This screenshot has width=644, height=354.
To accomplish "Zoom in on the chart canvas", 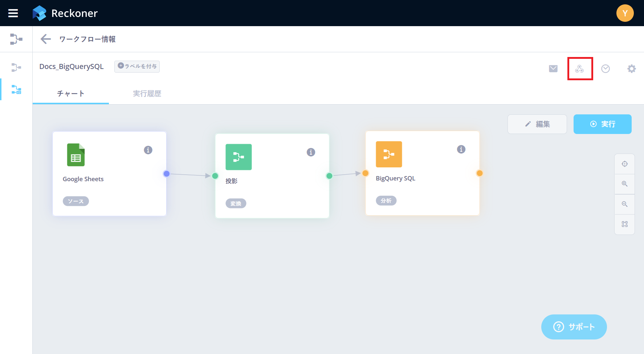I will click(624, 184).
